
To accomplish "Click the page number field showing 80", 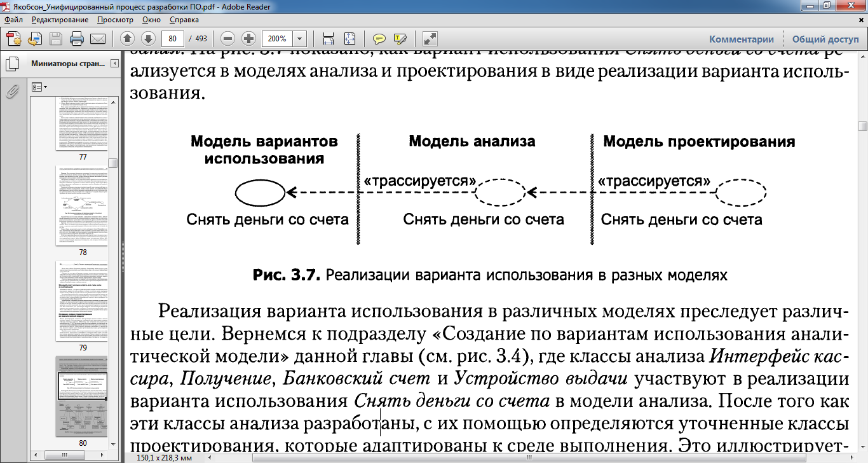I will (173, 38).
